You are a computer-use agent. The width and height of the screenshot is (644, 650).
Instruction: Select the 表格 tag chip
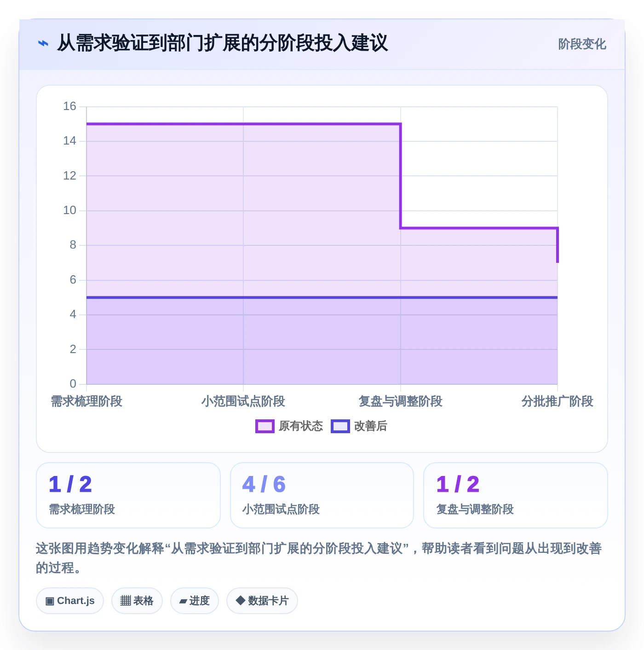coord(137,601)
